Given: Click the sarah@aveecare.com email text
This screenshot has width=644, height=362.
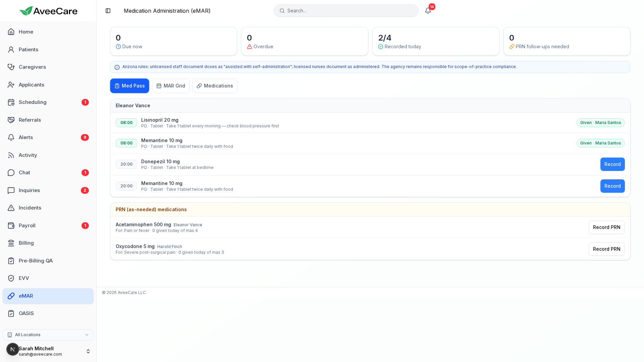Looking at the screenshot, I should point(40,354).
